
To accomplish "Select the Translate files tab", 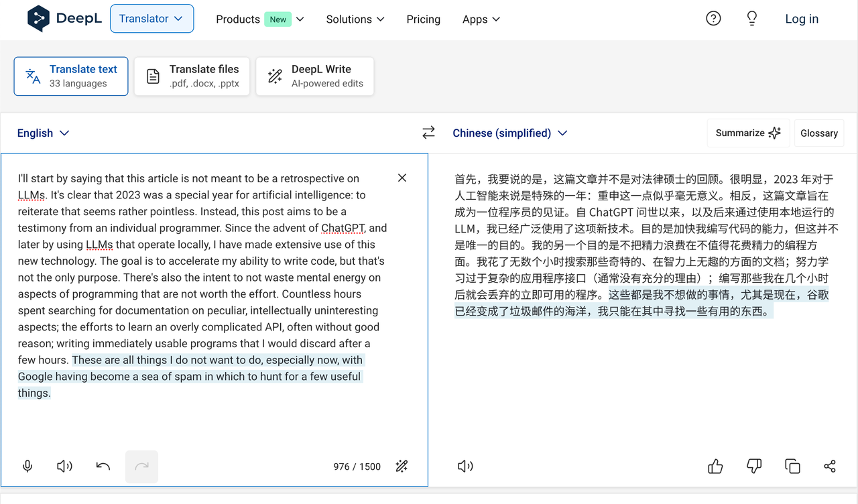I will pos(192,76).
